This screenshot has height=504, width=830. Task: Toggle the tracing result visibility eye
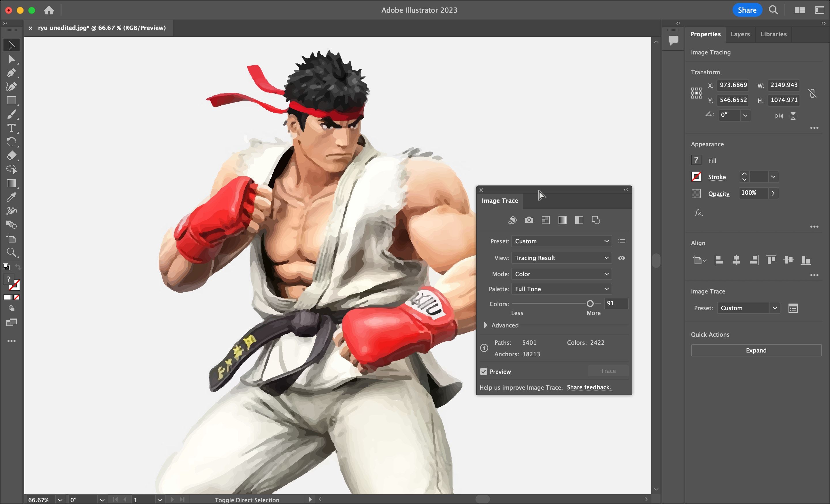click(621, 258)
